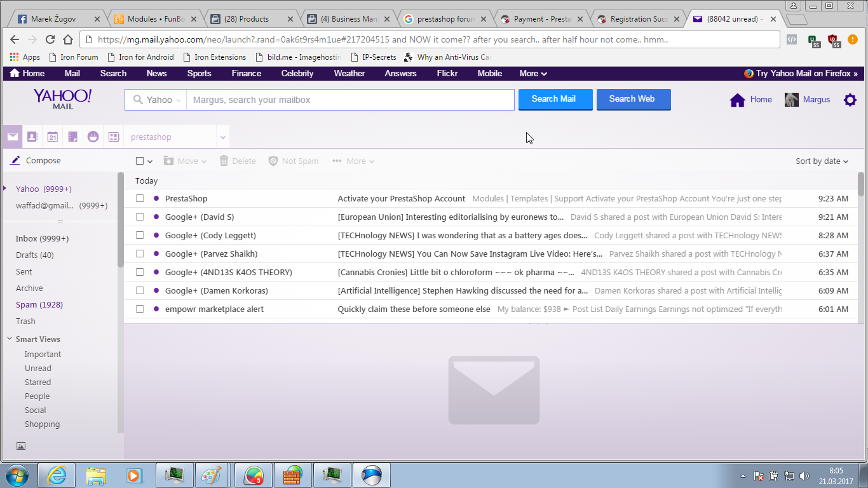Open the Contacts icon in Yahoo Mail

coord(32,137)
